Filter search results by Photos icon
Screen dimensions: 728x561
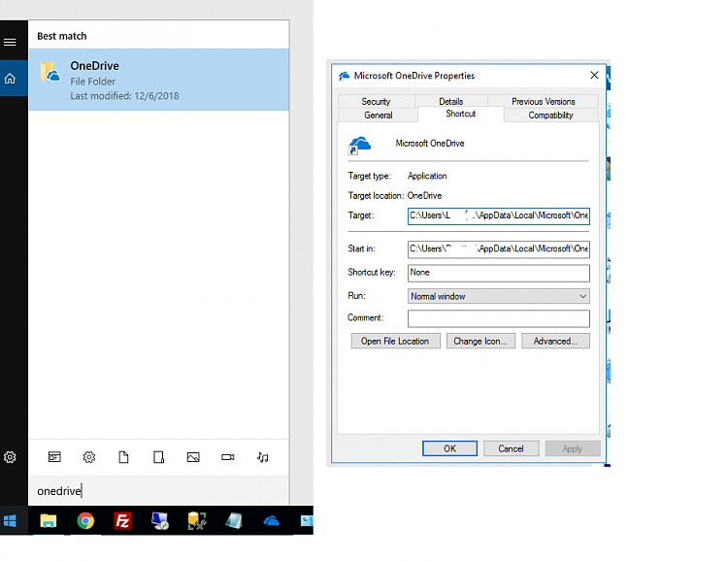tap(193, 457)
